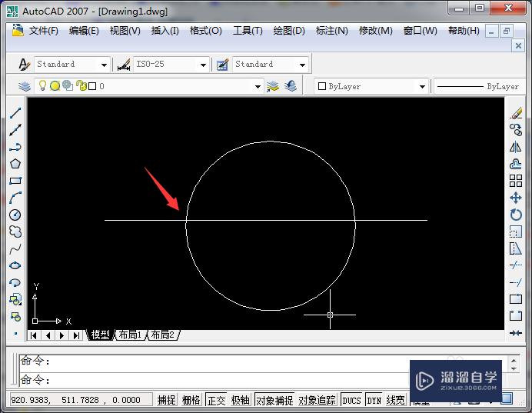This screenshot has height=413, width=532.
Task: Toggle 线宽 lineweight display
Action: click(396, 401)
